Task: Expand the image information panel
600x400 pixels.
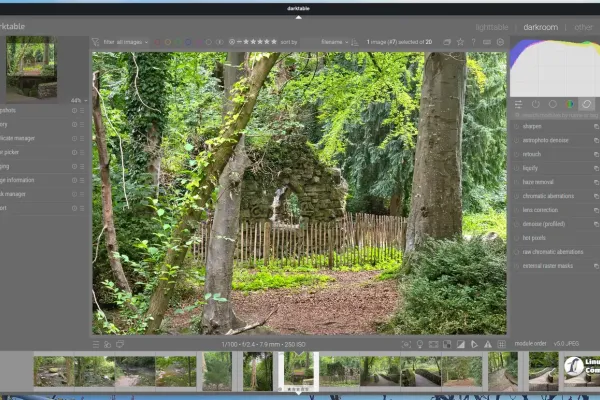Action: (17, 180)
